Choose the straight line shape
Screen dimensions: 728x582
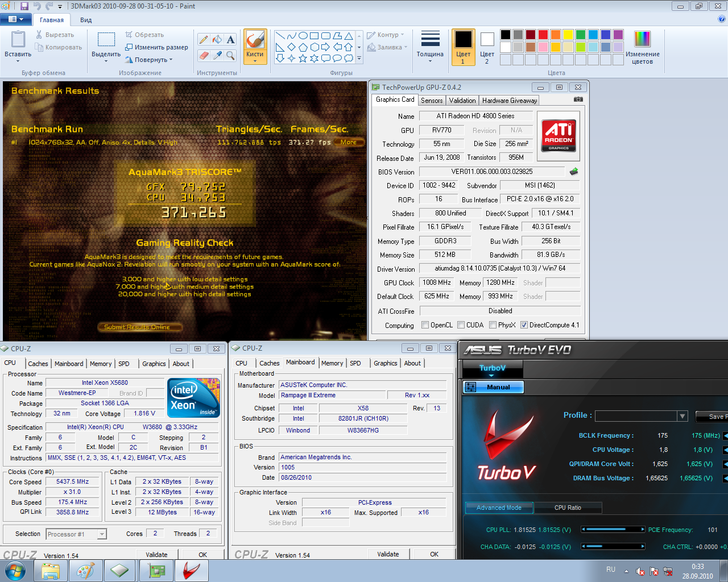point(280,35)
